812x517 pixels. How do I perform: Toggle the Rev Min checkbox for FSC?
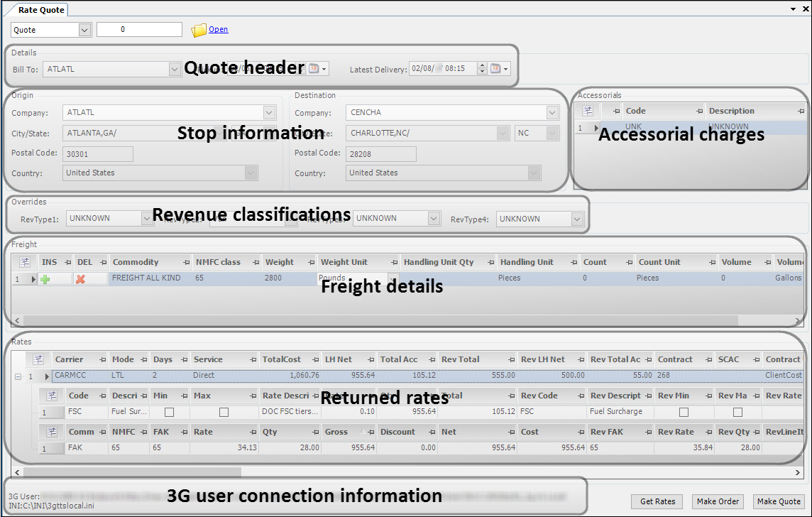point(684,412)
